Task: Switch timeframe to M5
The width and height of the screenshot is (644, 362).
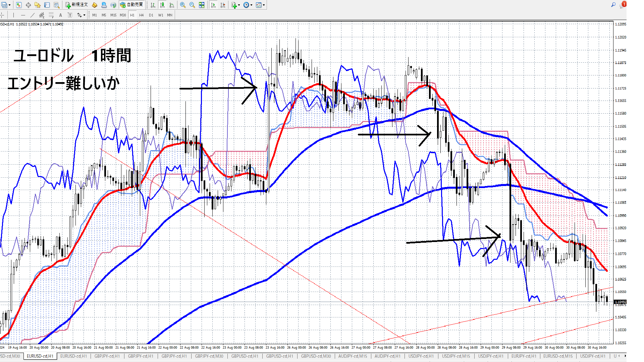Action: pos(104,15)
